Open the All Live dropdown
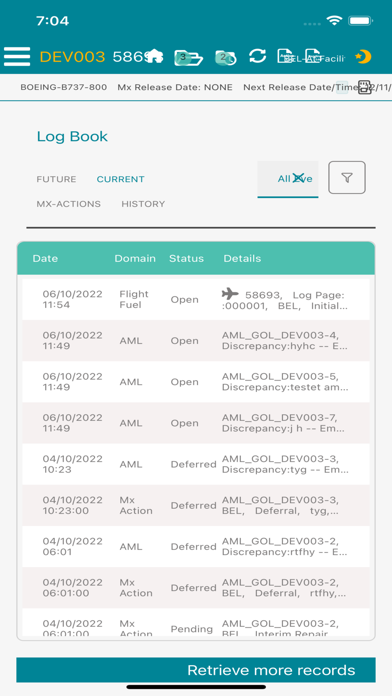 pos(288,179)
